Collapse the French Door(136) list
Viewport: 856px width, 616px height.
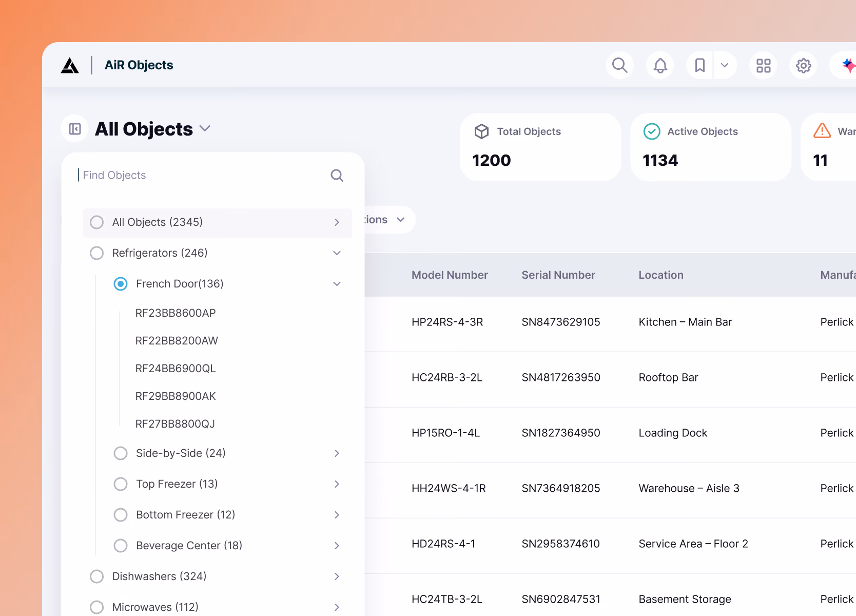click(337, 284)
